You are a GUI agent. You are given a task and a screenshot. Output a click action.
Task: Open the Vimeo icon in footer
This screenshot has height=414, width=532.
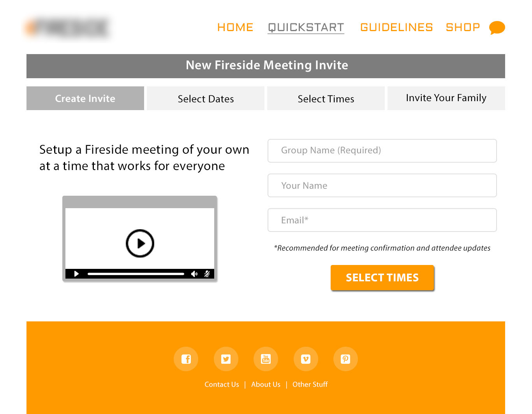point(306,359)
